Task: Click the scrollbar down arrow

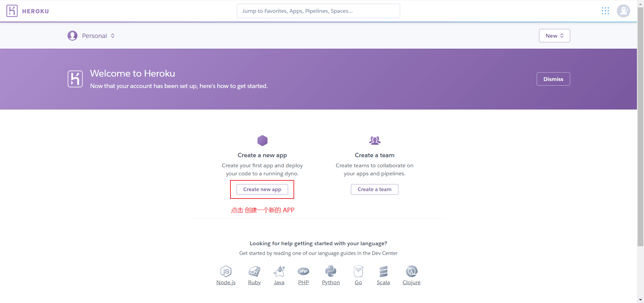Action: [x=640, y=300]
